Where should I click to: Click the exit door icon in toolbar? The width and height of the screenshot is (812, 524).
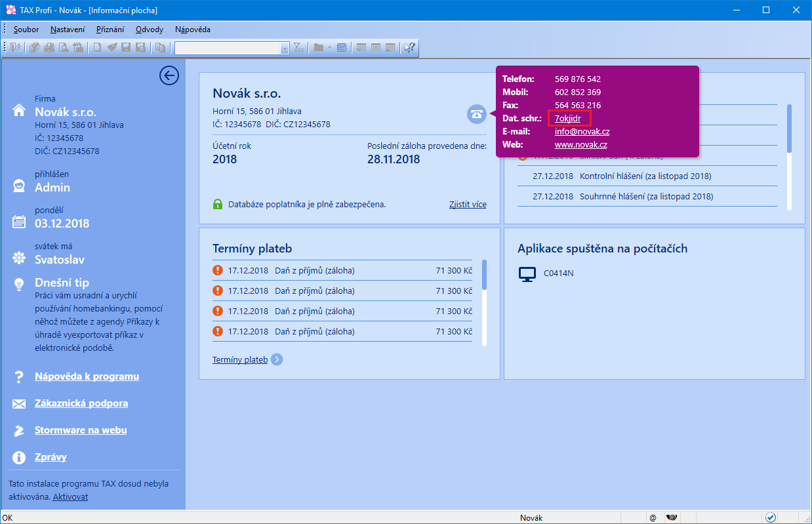[x=15, y=47]
